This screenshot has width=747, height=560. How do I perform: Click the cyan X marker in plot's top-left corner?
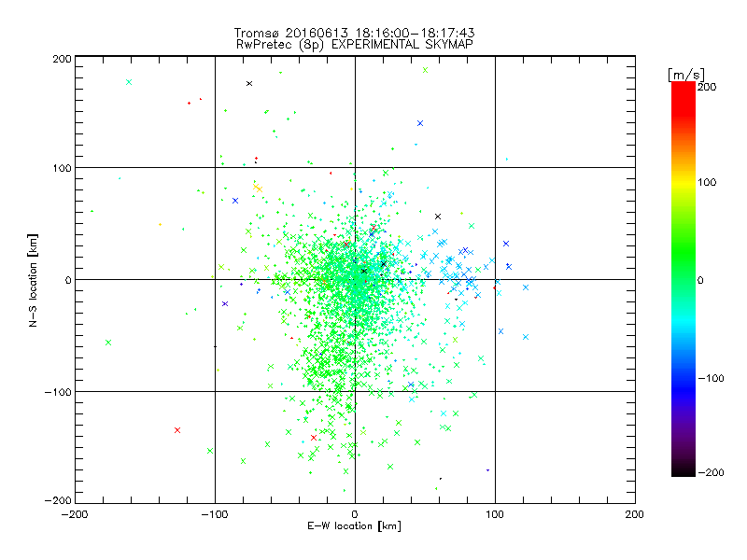(129, 82)
